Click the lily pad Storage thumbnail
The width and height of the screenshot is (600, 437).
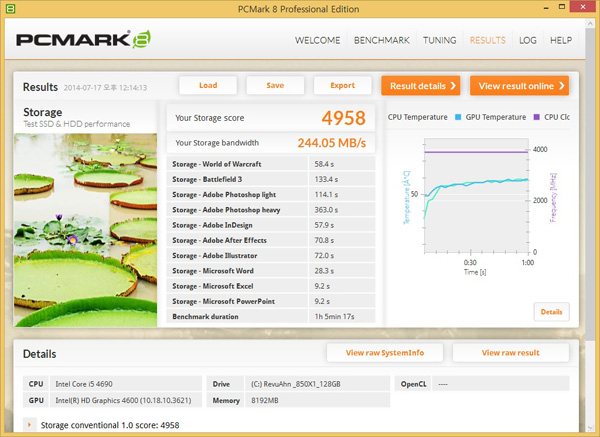[x=85, y=230]
